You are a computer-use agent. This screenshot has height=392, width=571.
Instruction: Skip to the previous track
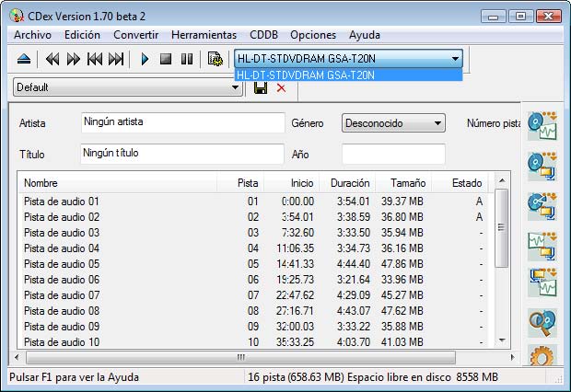click(95, 59)
